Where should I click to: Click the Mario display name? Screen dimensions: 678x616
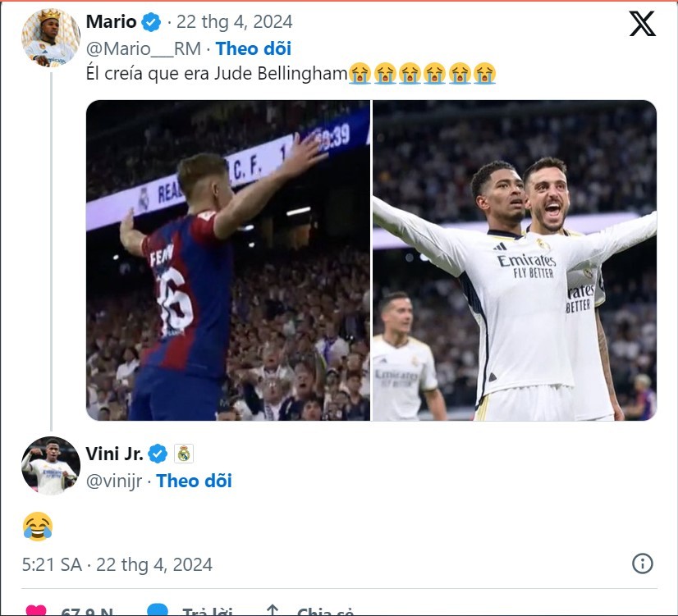pyautogui.click(x=112, y=21)
